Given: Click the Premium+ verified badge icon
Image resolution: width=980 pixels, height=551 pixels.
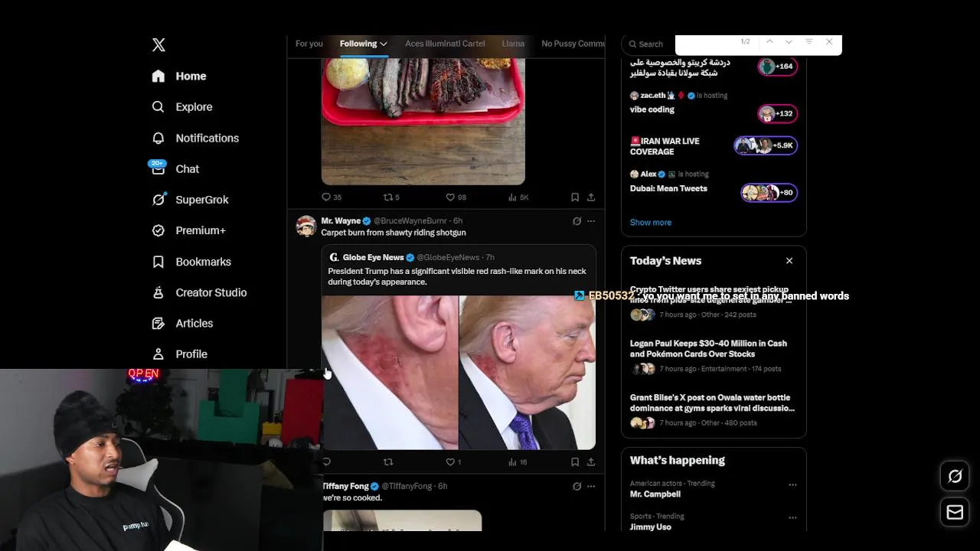Looking at the screenshot, I should tap(158, 230).
